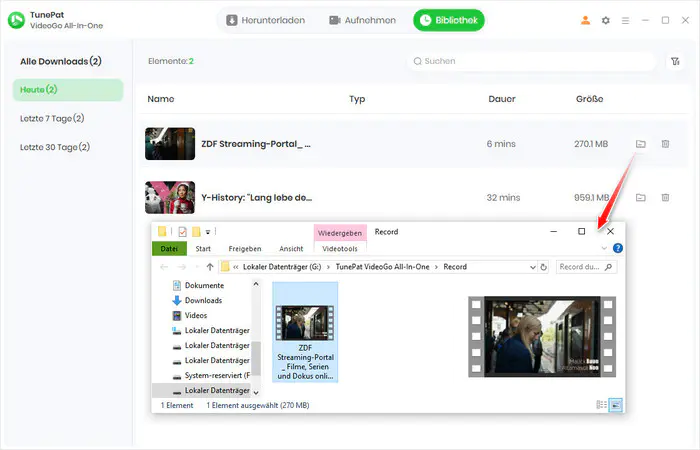Image resolution: width=700 pixels, height=450 pixels.
Task: Switch to the Aufnehmen tab
Action: tap(362, 20)
